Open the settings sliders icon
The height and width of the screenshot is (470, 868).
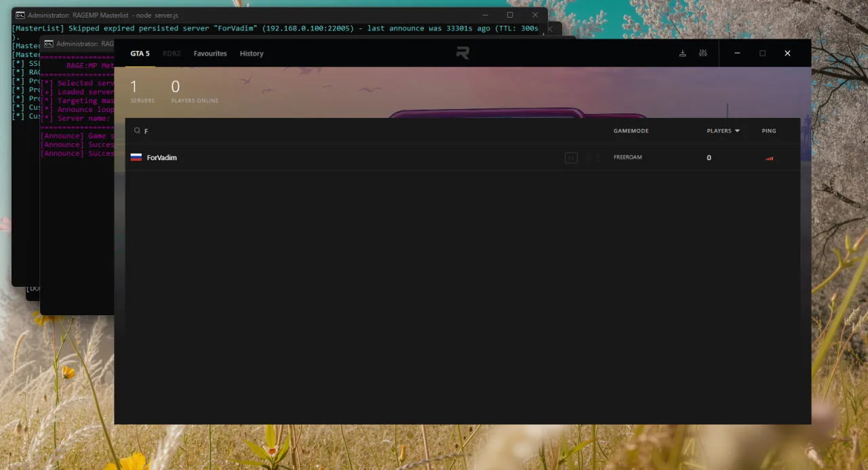703,54
